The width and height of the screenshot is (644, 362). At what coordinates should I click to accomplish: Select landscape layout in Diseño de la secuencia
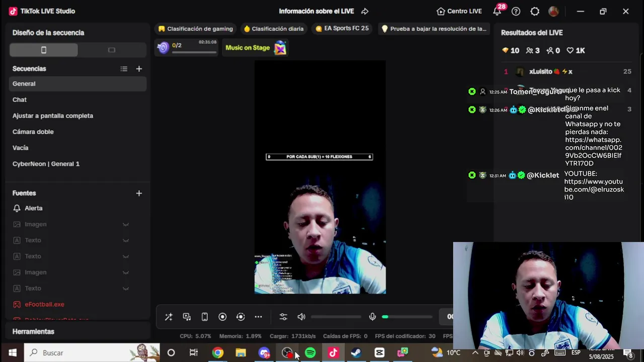pyautogui.click(x=112, y=50)
